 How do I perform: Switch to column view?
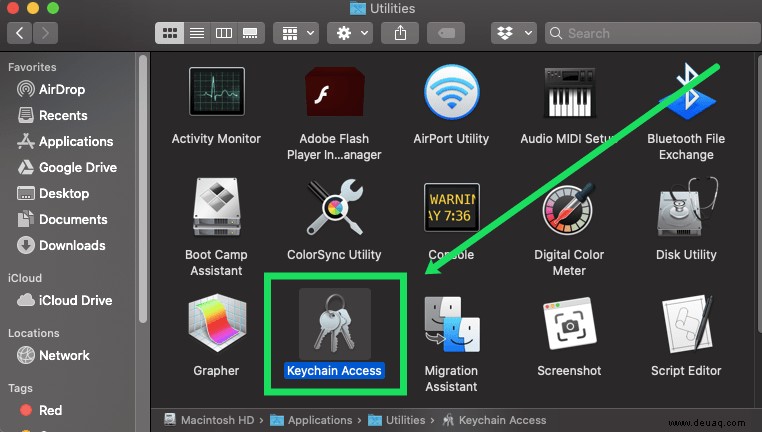[224, 33]
